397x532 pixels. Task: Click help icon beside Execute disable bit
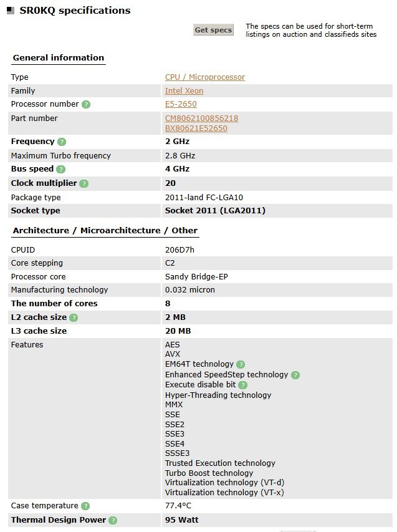(243, 385)
